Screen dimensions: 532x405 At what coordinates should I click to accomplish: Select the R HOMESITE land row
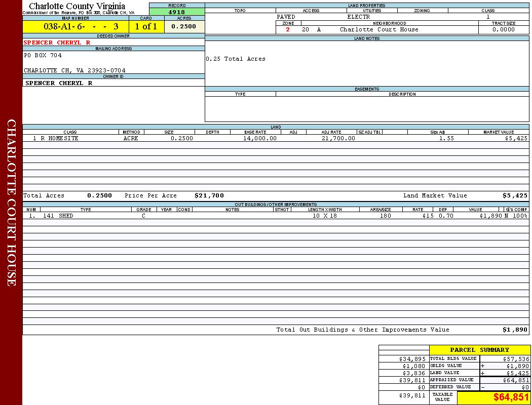click(x=56, y=138)
